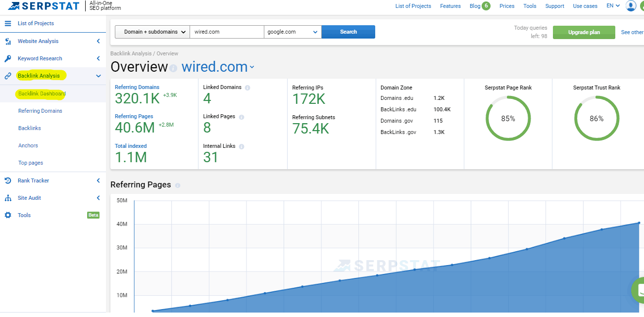Click info icon next to Overview heading
644x317 pixels.
pyautogui.click(x=173, y=68)
